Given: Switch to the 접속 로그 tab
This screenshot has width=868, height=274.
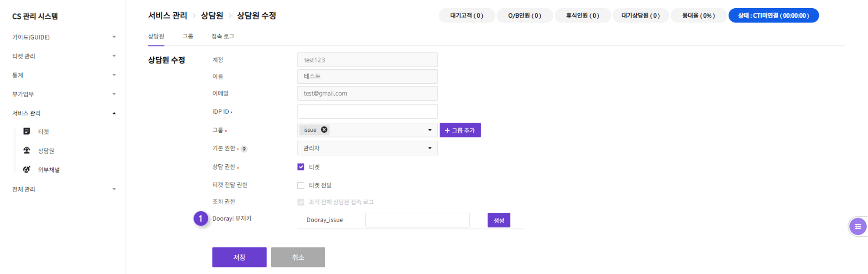Looking at the screenshot, I should click(223, 36).
